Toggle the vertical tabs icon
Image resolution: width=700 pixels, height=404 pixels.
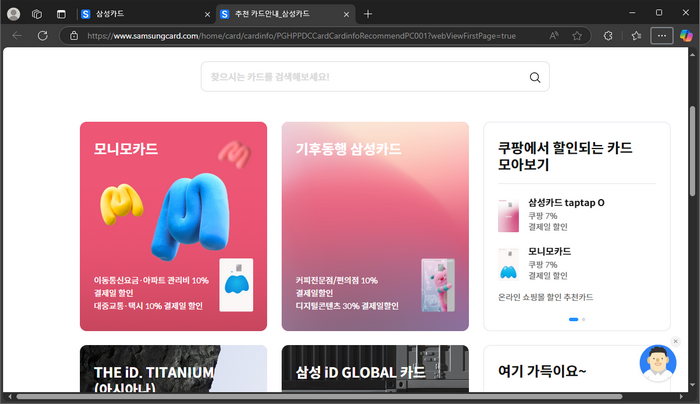tap(61, 14)
